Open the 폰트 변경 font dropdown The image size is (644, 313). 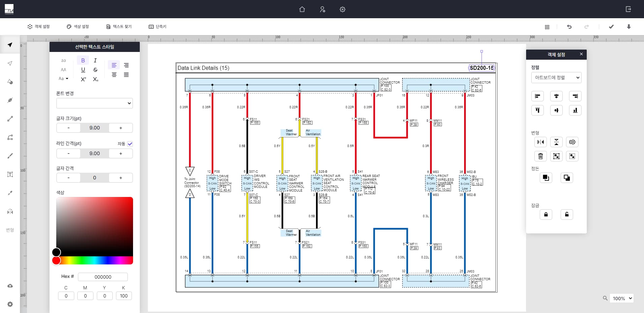click(94, 103)
